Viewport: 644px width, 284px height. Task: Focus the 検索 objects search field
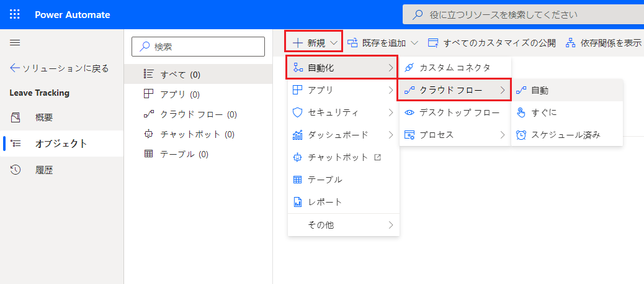point(198,47)
